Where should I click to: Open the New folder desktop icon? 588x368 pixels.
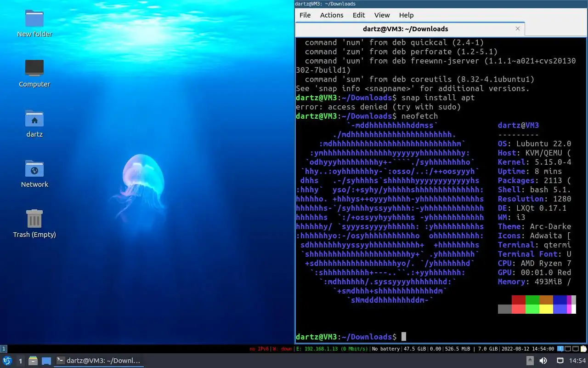pos(34,23)
